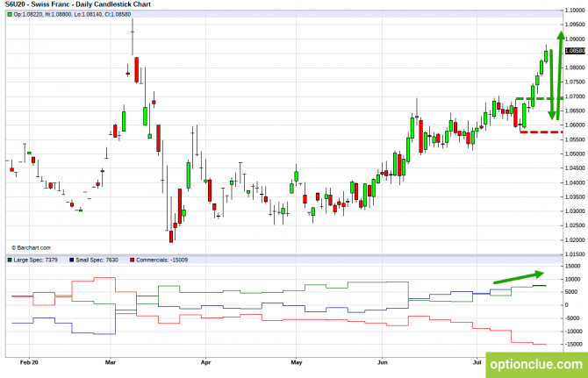Click the highlighted current price label 1.0858
The width and height of the screenshot is (588, 378).
(x=575, y=51)
